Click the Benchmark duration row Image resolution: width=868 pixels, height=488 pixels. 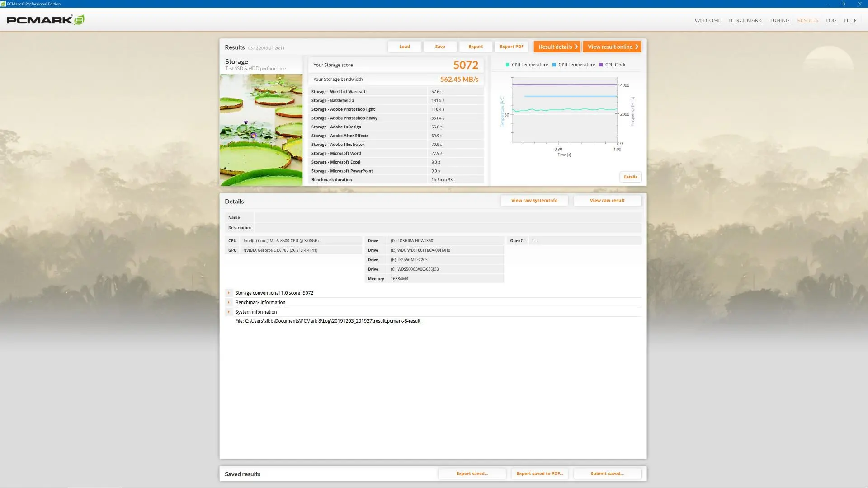[x=396, y=180]
